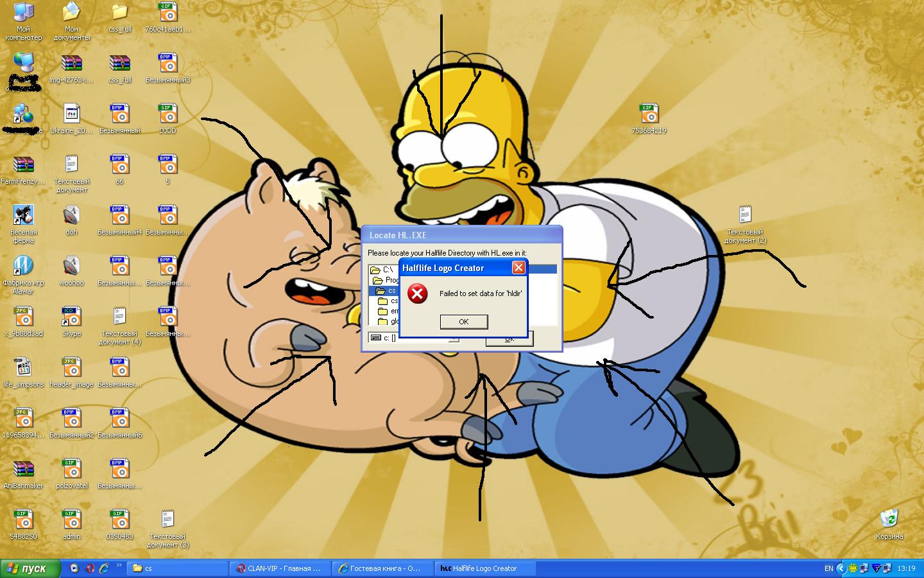Expand hidden Quick Launch items chevron
The image size is (924, 578).
pos(119,566)
